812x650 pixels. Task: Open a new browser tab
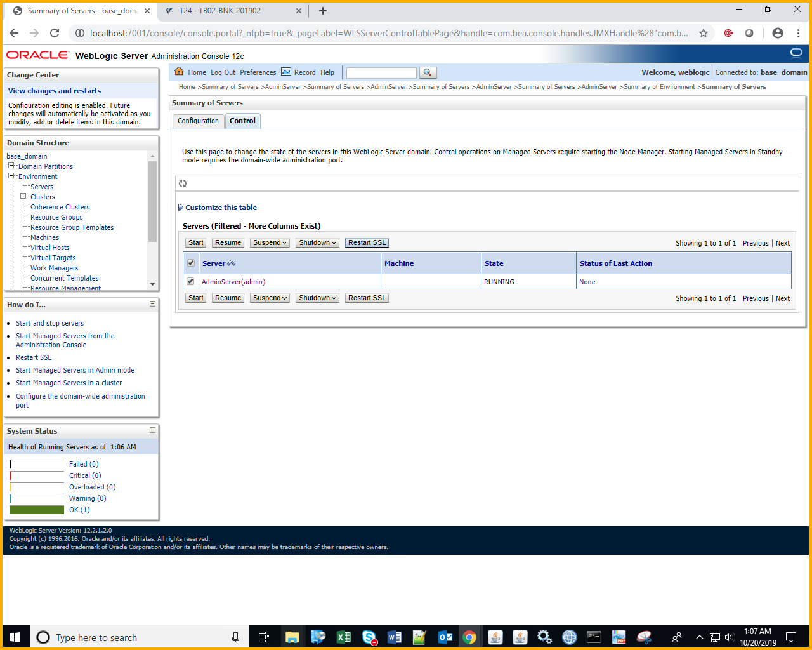tap(323, 11)
